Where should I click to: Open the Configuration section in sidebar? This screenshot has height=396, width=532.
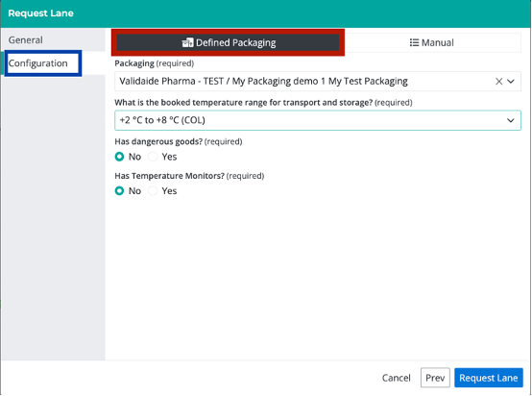(x=38, y=63)
